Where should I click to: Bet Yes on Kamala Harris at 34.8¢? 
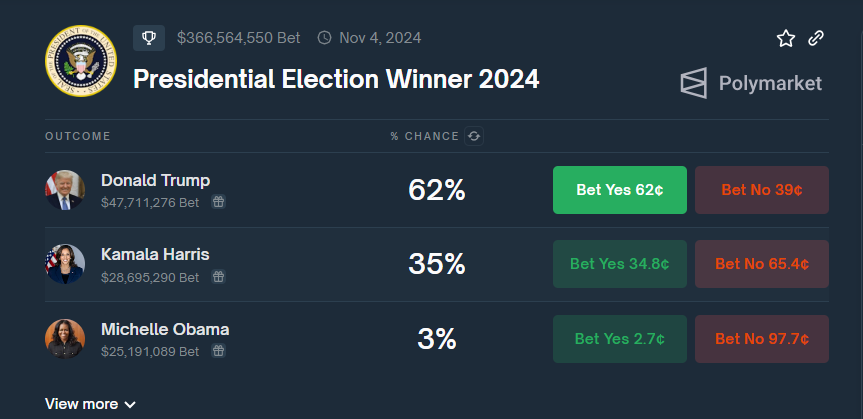(620, 264)
